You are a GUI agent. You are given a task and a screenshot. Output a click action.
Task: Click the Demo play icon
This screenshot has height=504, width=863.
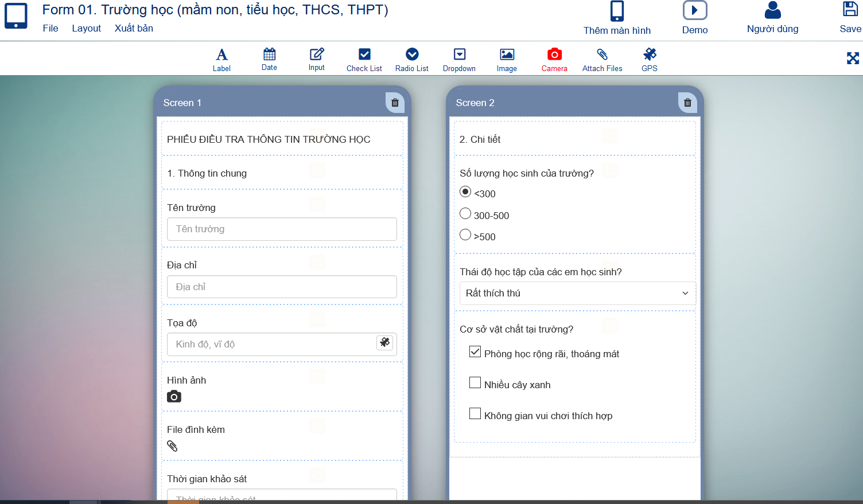click(x=694, y=11)
